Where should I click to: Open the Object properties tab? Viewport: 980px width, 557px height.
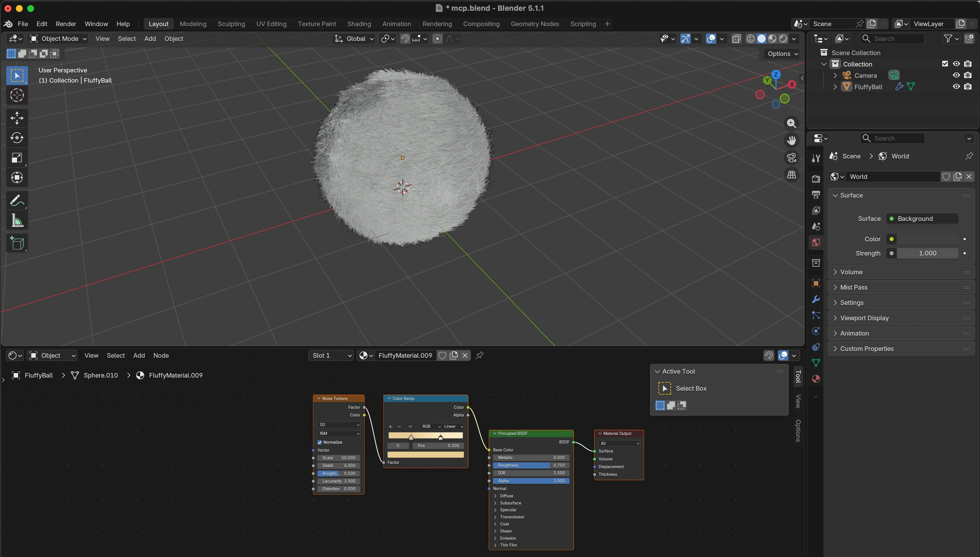pos(816,284)
